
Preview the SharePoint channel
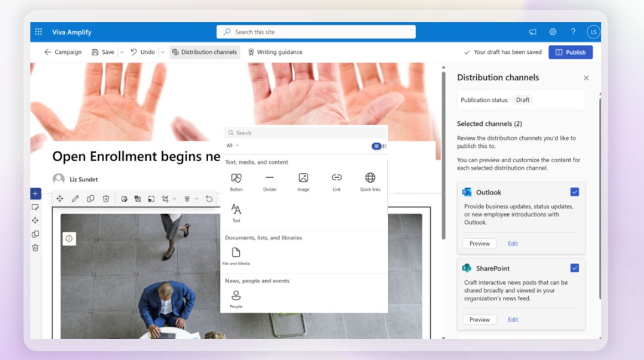coord(480,320)
